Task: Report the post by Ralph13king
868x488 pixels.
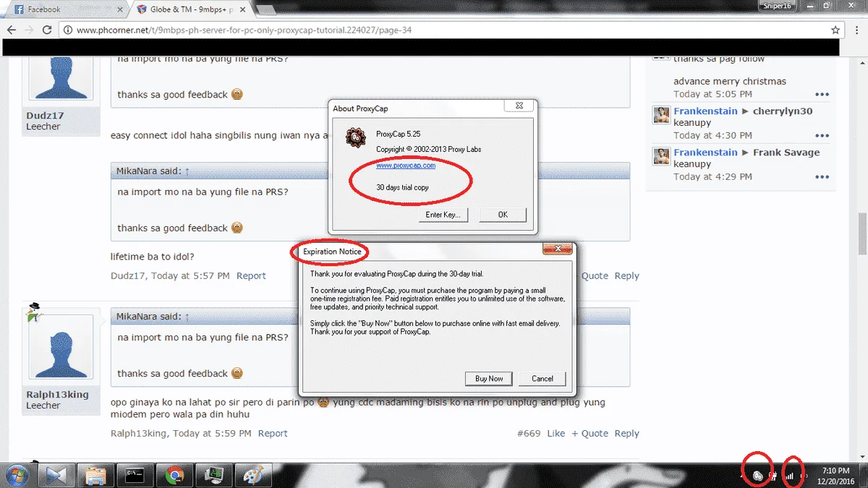Action: pyautogui.click(x=273, y=433)
